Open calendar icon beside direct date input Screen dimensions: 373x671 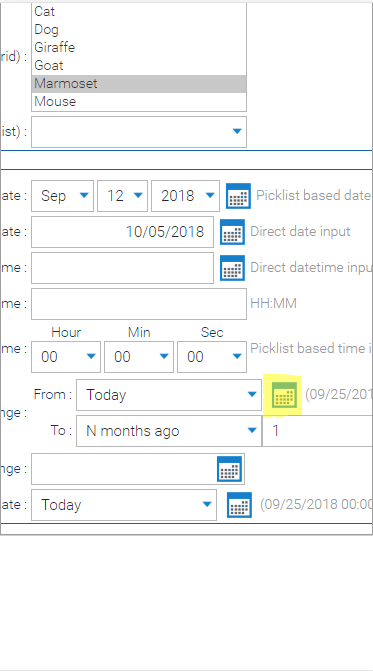tap(232, 232)
